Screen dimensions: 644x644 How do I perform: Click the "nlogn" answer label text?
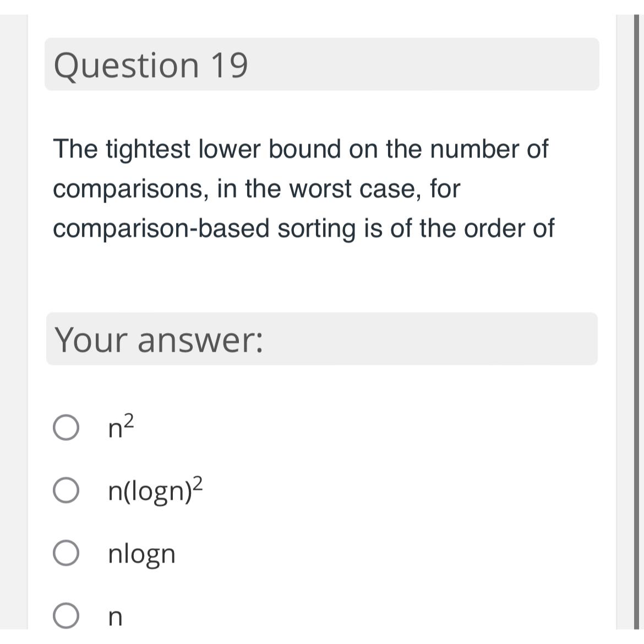[x=141, y=554]
